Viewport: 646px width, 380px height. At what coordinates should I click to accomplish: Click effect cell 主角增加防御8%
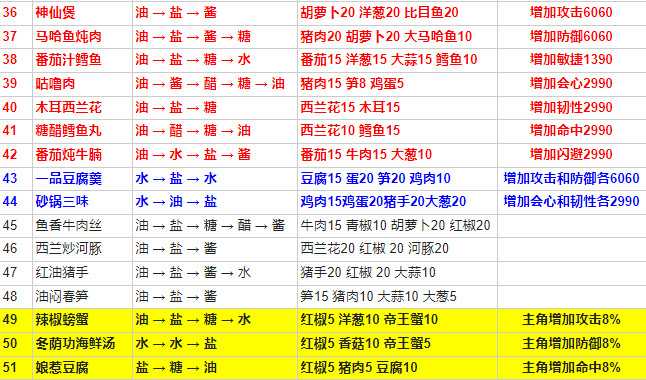571,344
